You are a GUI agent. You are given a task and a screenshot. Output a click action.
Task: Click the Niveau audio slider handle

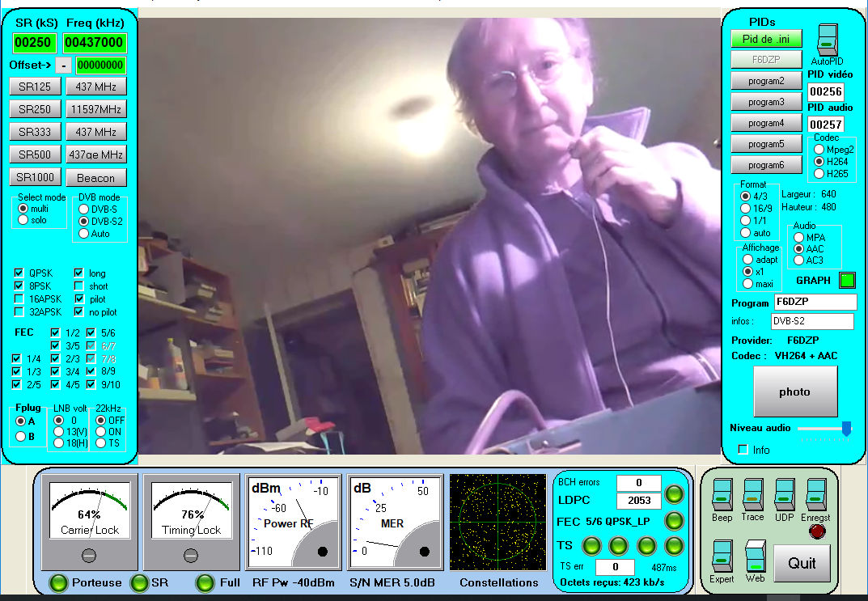coord(846,428)
